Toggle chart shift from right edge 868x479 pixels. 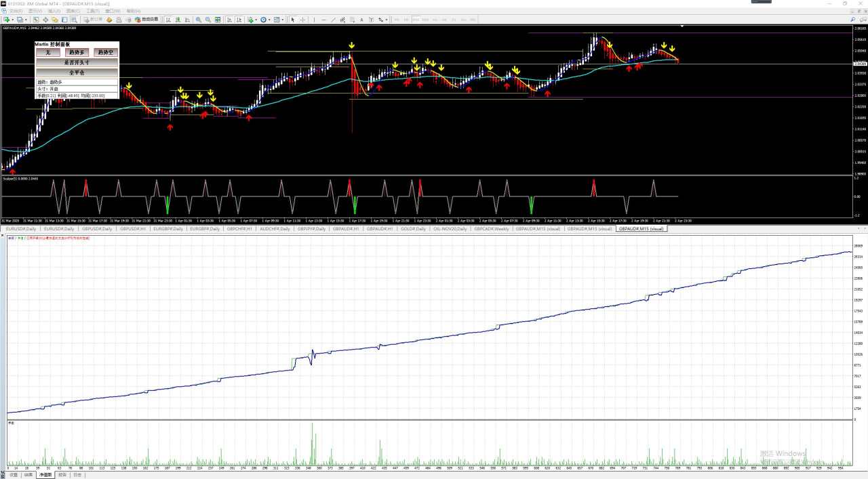point(239,20)
